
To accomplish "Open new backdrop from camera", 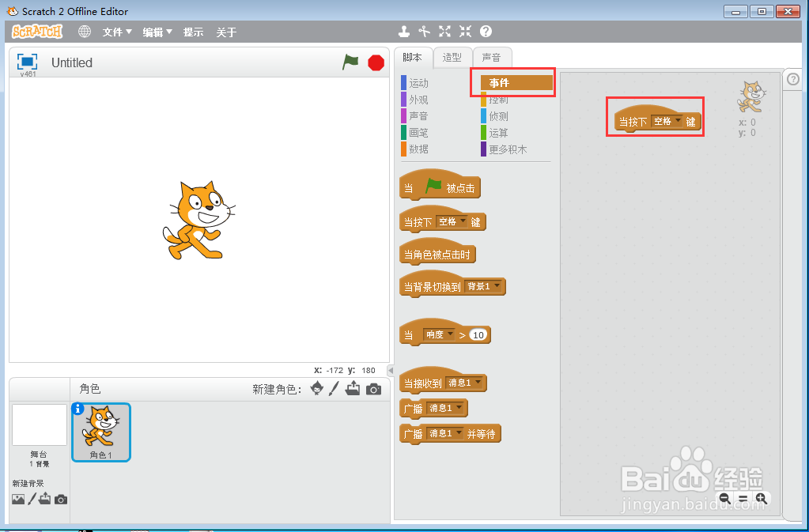I will point(62,499).
